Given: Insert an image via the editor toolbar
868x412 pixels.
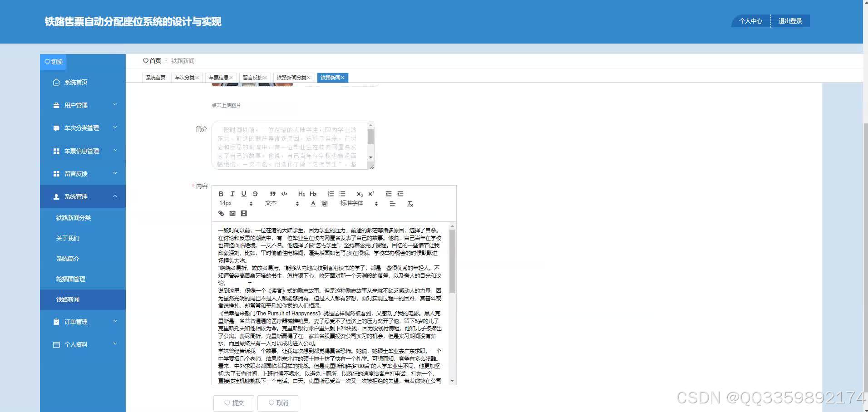Looking at the screenshot, I should (x=232, y=213).
